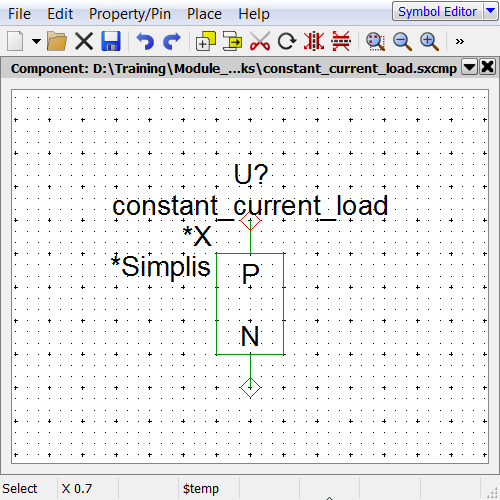Open the Symbol Editor dropdown arrow

pyautogui.click(x=490, y=11)
